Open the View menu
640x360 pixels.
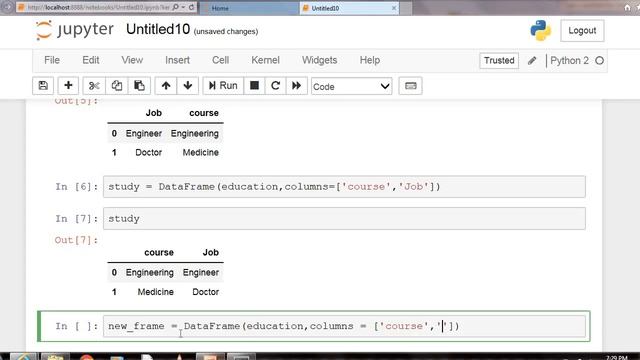[132, 60]
